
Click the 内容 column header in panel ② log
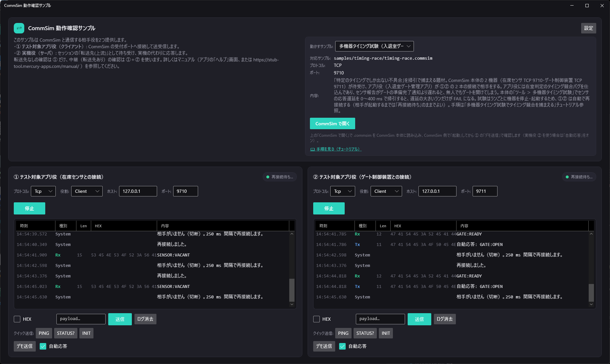(x=522, y=226)
